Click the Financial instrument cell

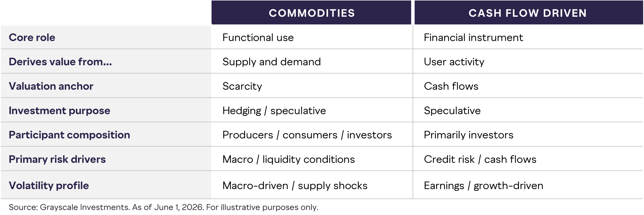point(473,37)
